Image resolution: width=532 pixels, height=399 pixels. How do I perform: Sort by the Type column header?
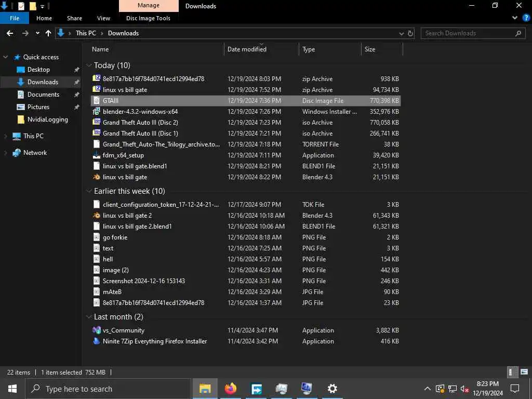[330, 49]
